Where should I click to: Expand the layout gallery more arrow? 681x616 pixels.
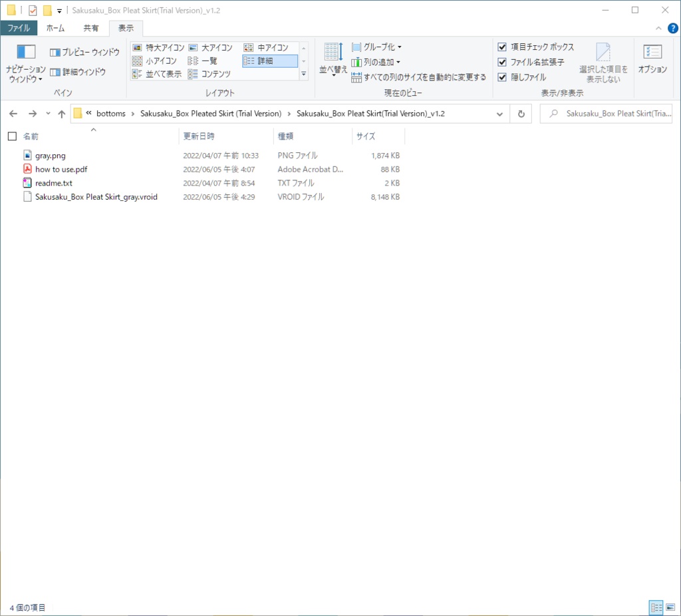tap(303, 74)
